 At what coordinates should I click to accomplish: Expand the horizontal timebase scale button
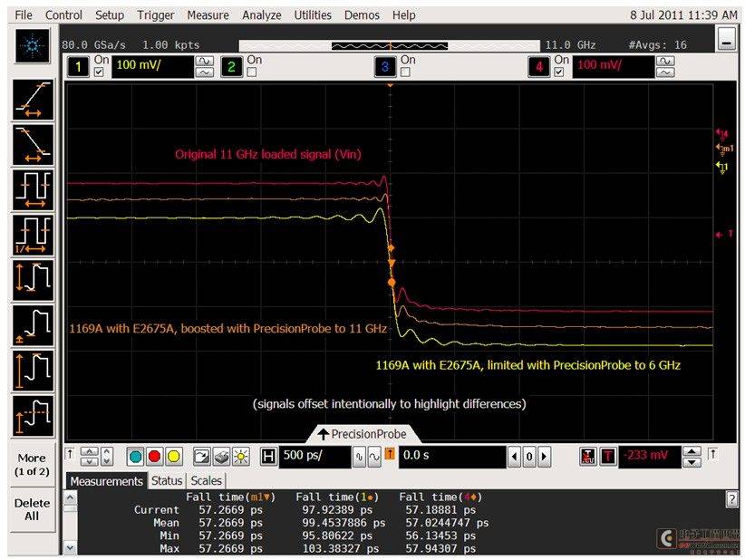tap(374, 457)
